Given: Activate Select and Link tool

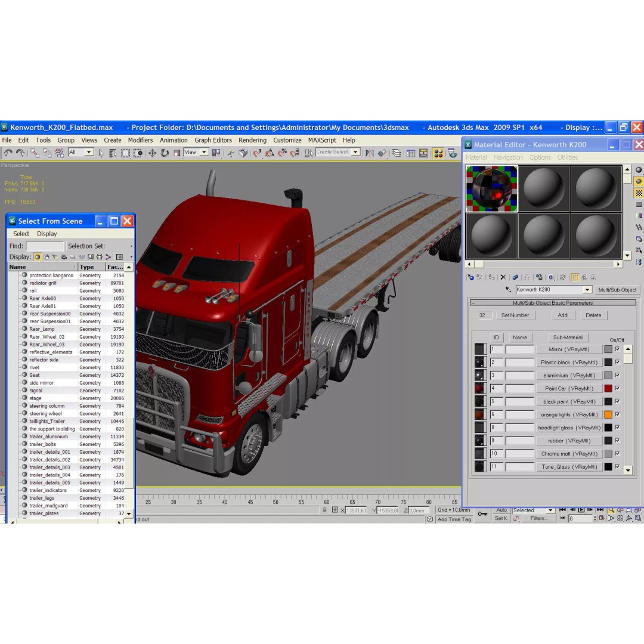Looking at the screenshot, I should [35, 153].
